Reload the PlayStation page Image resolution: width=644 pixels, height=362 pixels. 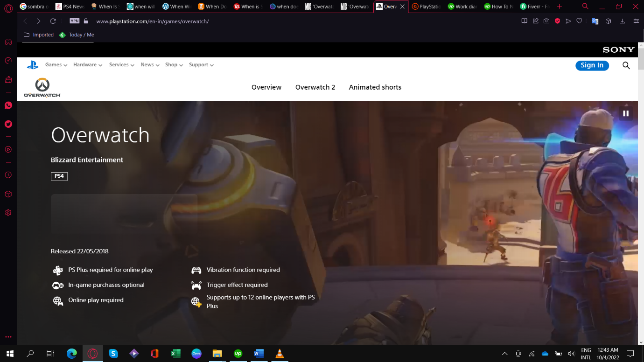point(53,21)
